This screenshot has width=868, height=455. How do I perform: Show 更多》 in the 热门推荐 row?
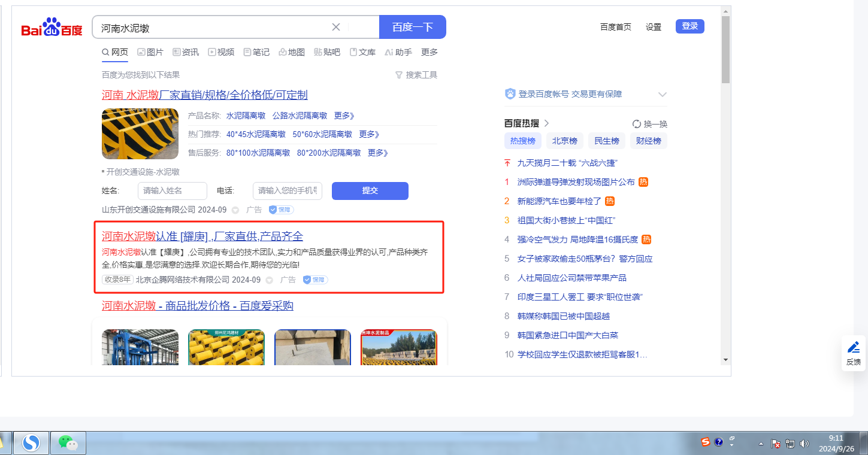click(369, 134)
